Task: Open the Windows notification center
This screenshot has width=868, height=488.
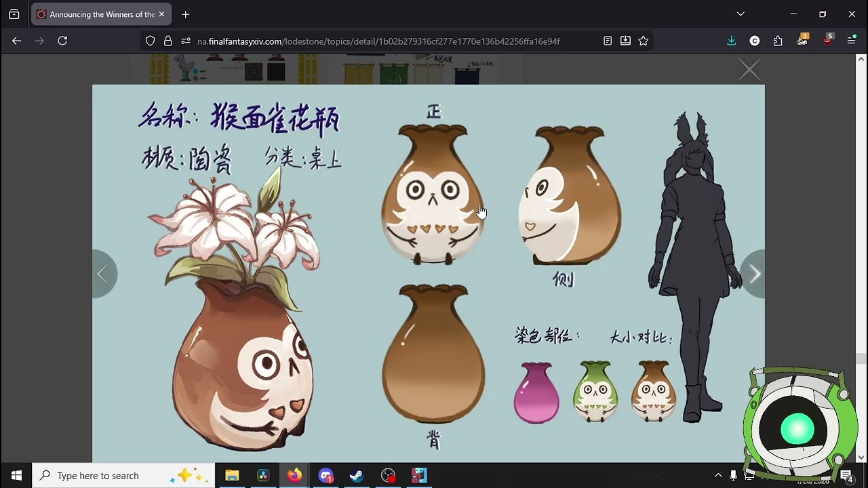Action: pyautogui.click(x=846, y=476)
